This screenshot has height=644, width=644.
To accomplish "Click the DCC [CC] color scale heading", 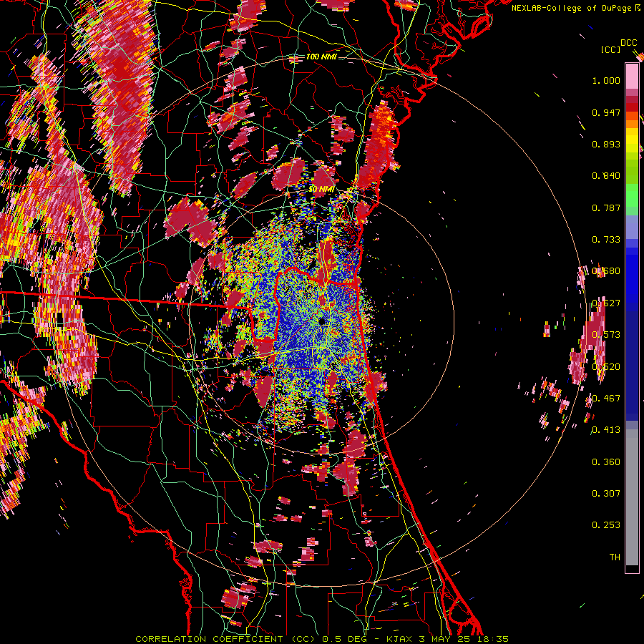I will (x=619, y=46).
